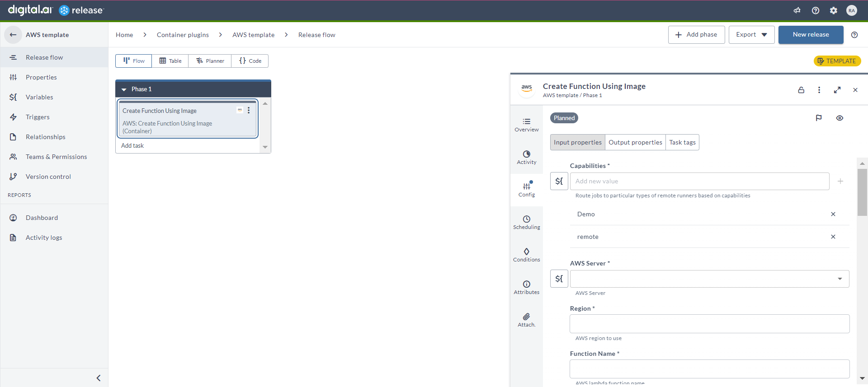Toggle the flag icon on the task
The height and width of the screenshot is (387, 868).
tap(819, 118)
